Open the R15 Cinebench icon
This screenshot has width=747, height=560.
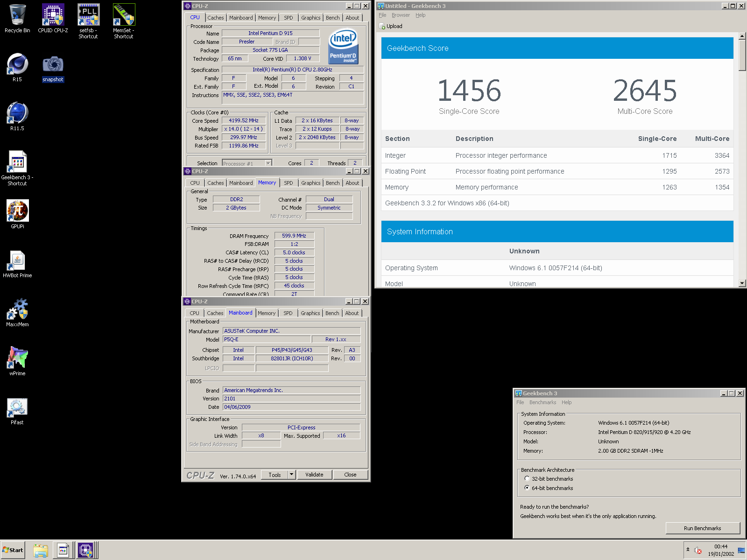(x=17, y=68)
